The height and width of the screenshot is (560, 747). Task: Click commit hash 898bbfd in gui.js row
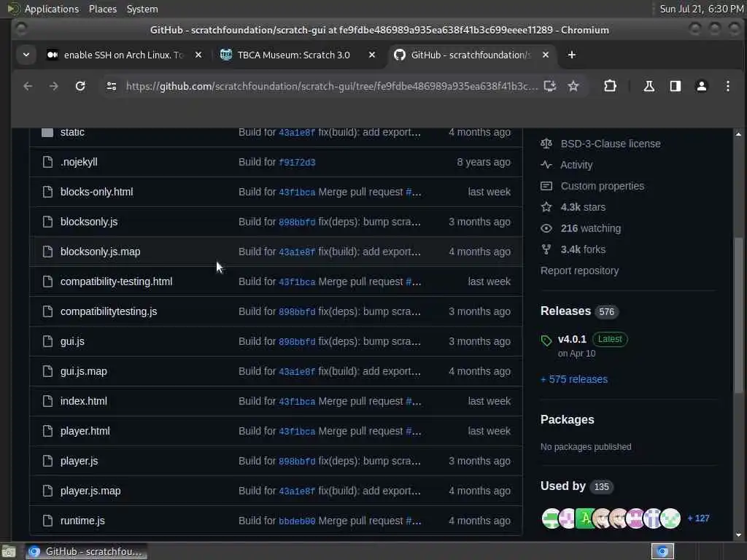(x=297, y=342)
